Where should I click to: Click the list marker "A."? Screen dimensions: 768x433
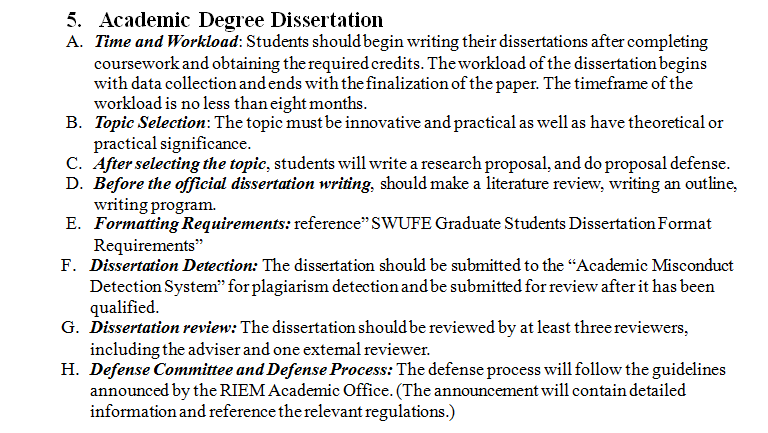(x=75, y=43)
